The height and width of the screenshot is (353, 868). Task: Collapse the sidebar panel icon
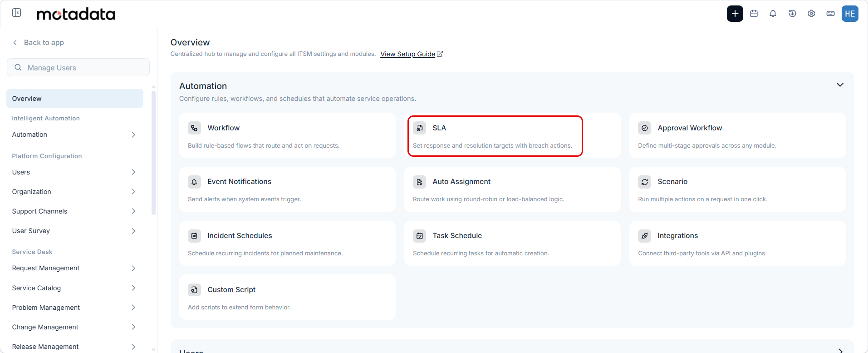(x=17, y=13)
